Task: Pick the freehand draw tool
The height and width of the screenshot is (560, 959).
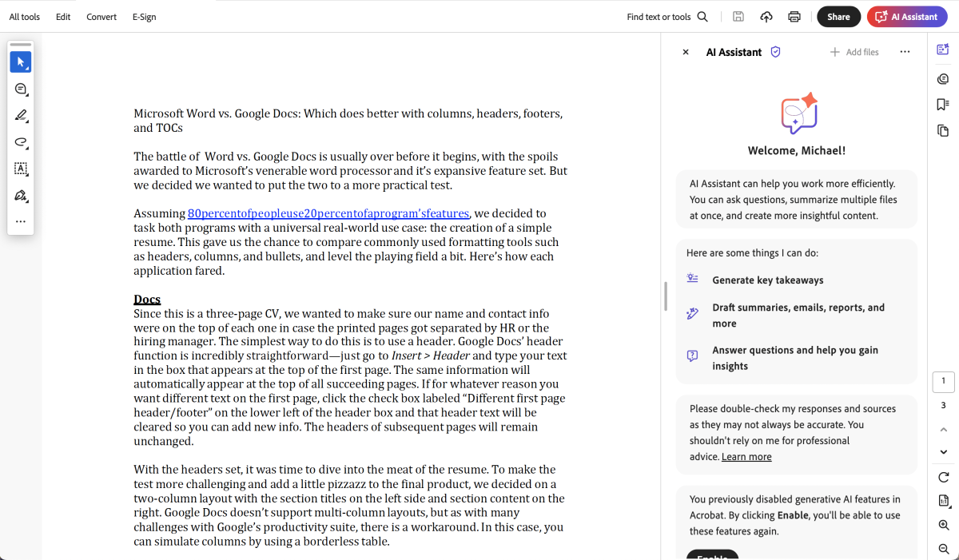Action: point(21,142)
